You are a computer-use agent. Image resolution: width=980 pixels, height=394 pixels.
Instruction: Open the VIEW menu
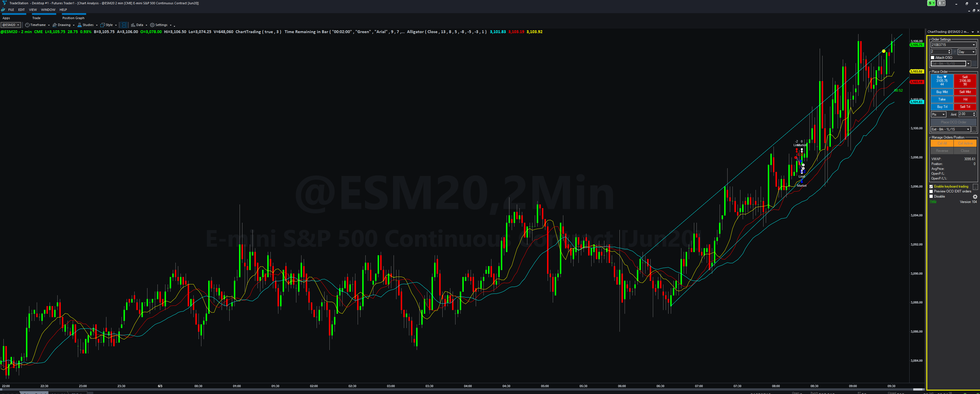(x=33, y=10)
